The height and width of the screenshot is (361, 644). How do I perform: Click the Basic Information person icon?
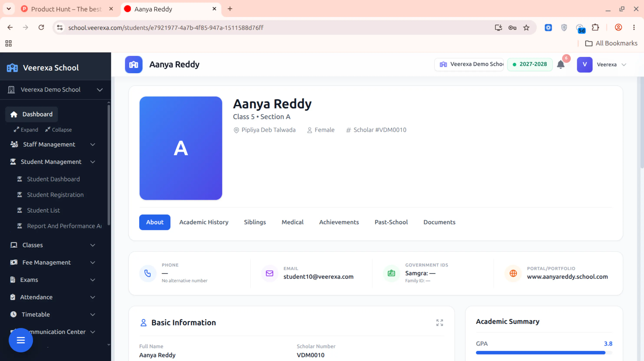pyautogui.click(x=143, y=323)
